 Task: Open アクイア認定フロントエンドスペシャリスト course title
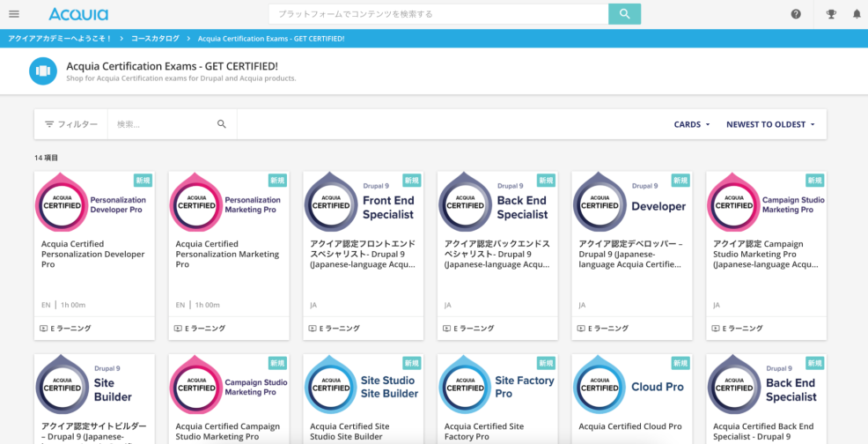point(364,254)
